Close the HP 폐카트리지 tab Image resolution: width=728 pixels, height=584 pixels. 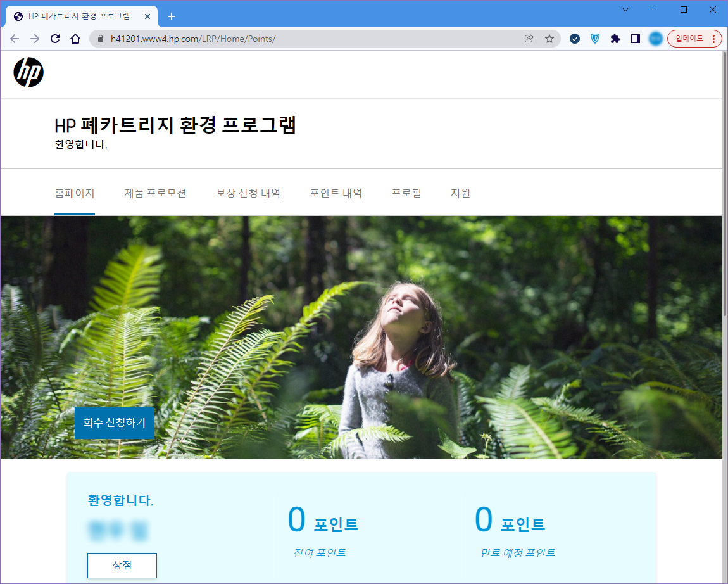[147, 16]
